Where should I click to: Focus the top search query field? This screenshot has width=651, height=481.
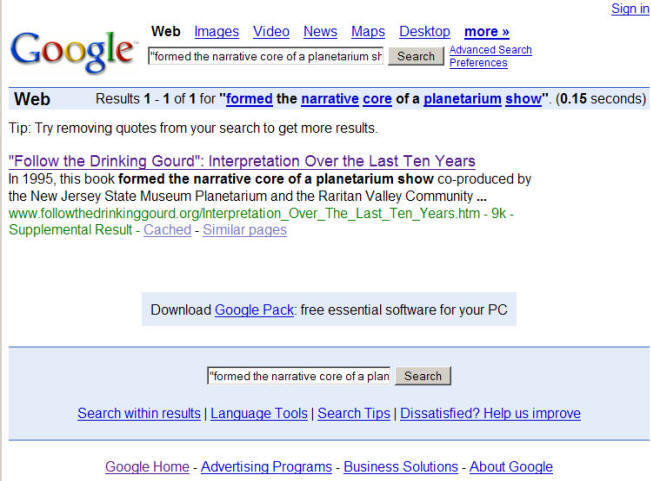(266, 56)
